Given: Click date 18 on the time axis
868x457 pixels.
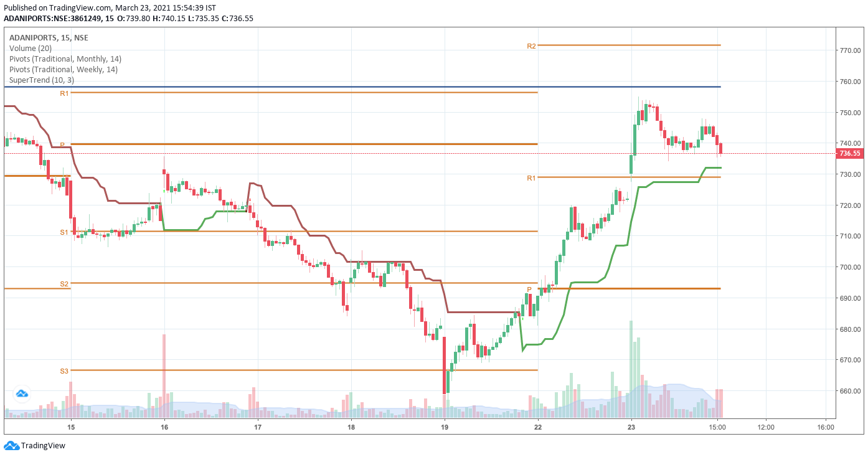Looking at the screenshot, I should click(351, 427).
